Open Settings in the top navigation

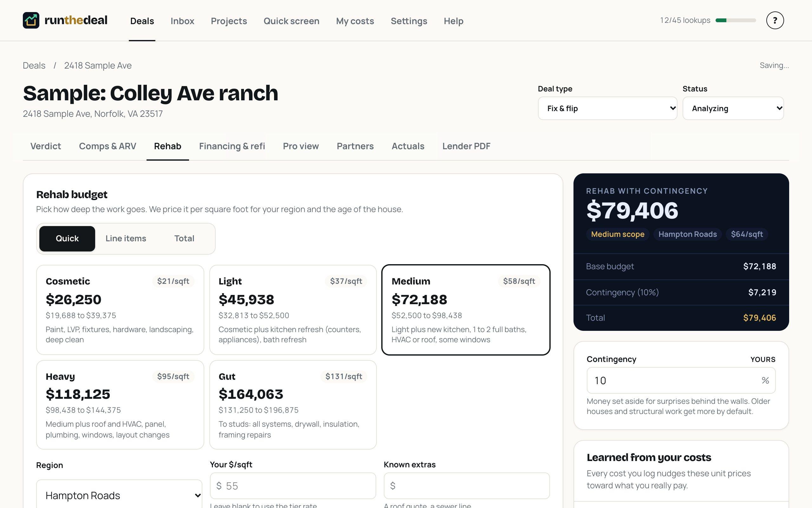click(409, 21)
